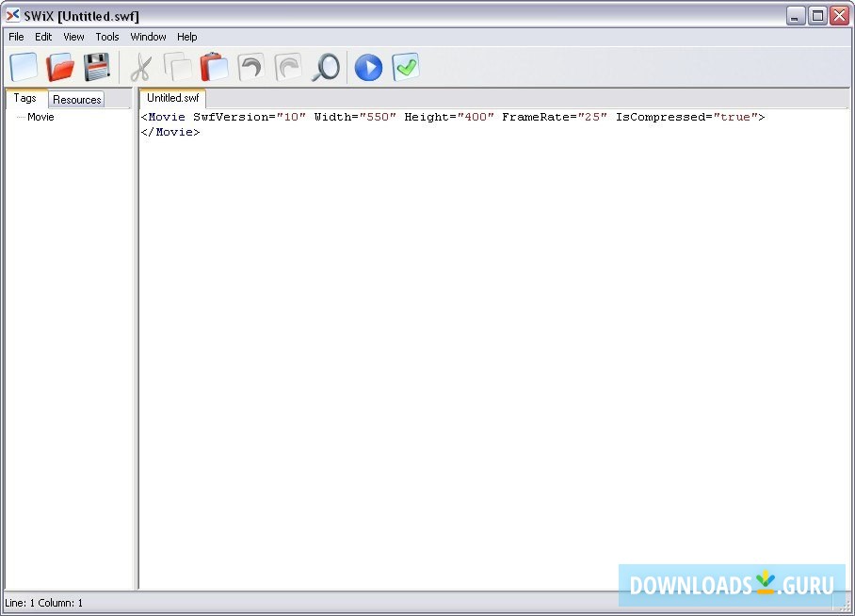Viewport: 855px width, 616px height.
Task: Place the cursor on the closing </Movie> tag
Action: (x=170, y=132)
